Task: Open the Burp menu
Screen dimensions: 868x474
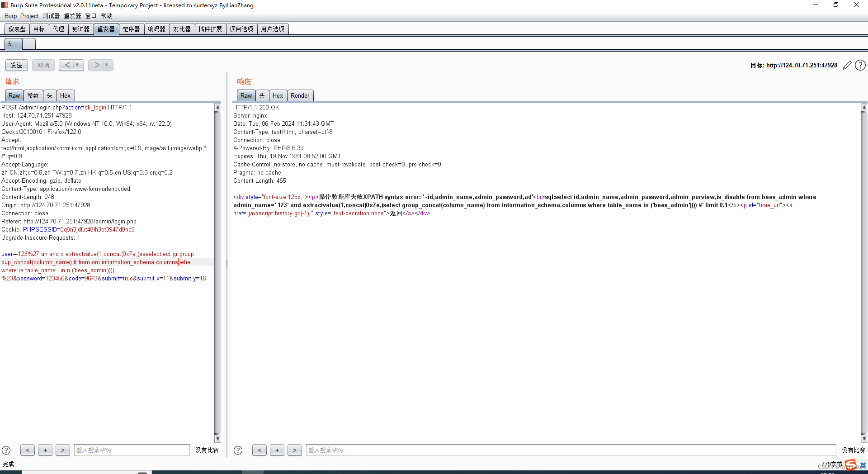Action: tap(10, 16)
